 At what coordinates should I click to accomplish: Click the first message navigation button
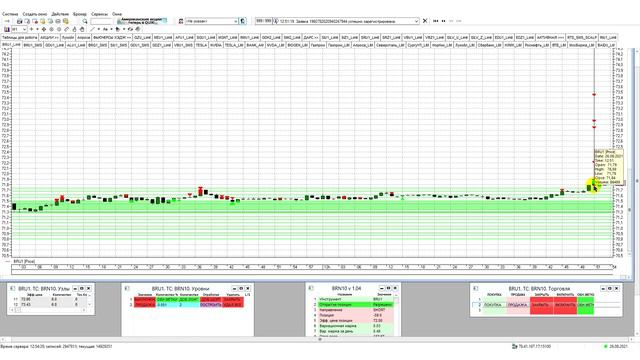coord(436,21)
